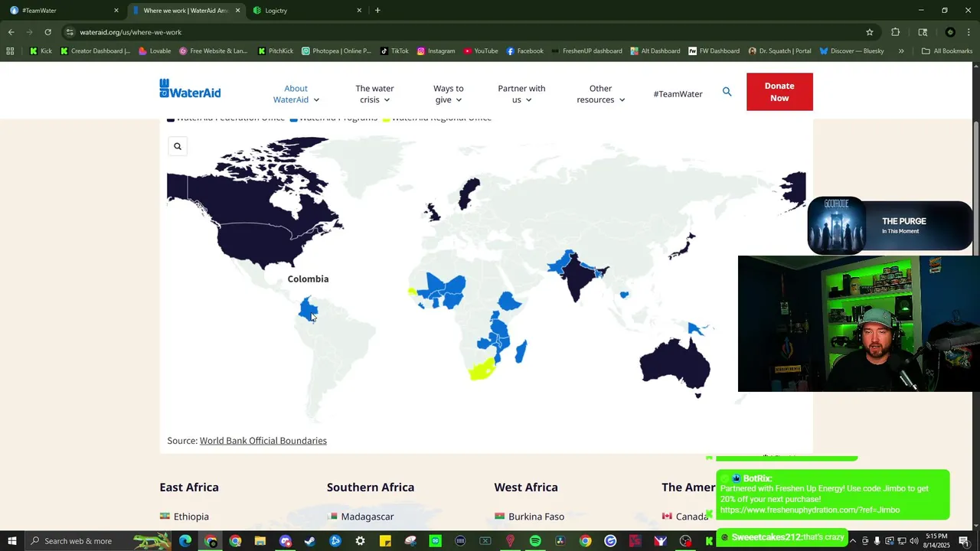The width and height of the screenshot is (980, 551).
Task: Open Microsoft Edge from the taskbar
Action: point(185,541)
